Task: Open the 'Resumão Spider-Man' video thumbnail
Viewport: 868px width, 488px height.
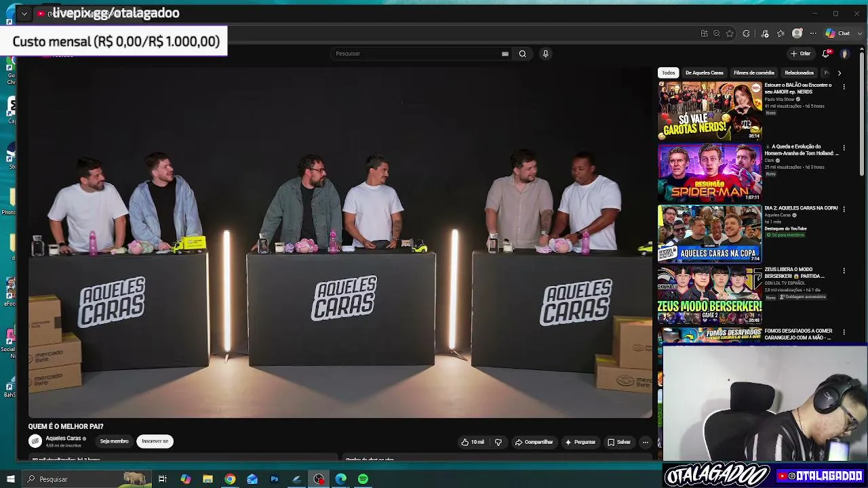Action: 710,172
